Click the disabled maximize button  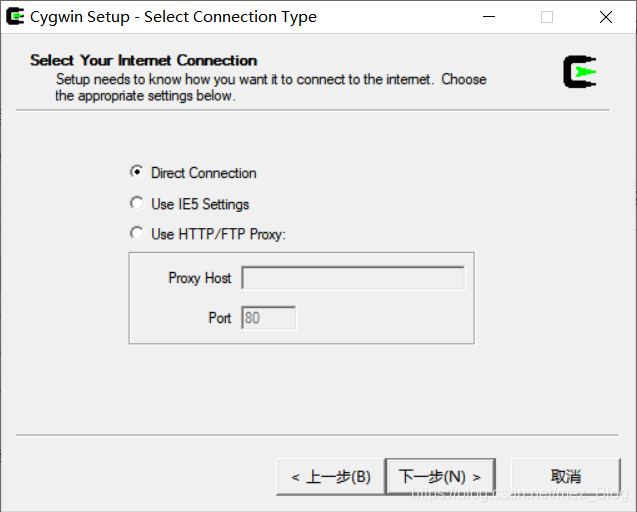(x=547, y=17)
